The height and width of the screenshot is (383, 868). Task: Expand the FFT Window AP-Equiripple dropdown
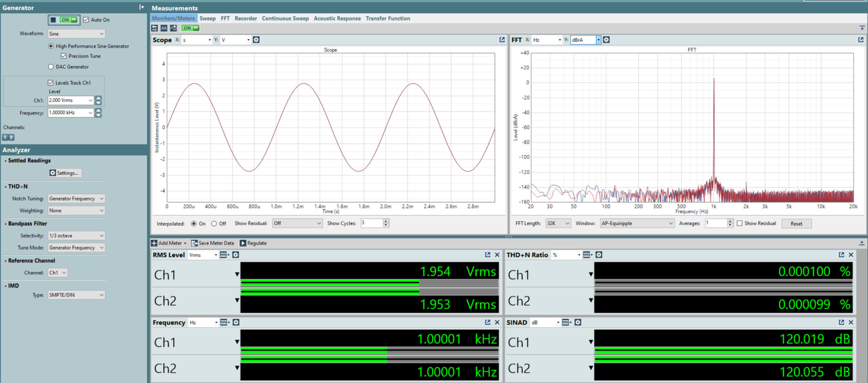click(637, 223)
